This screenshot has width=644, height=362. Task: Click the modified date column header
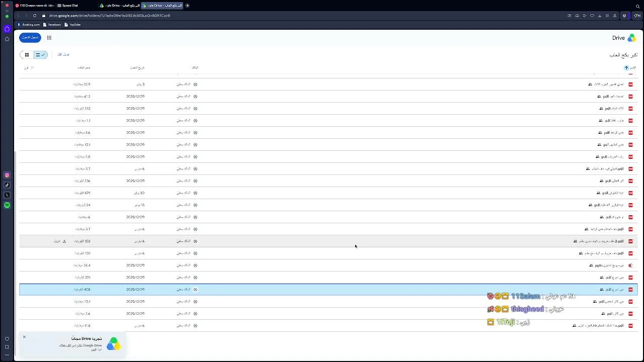point(137,68)
